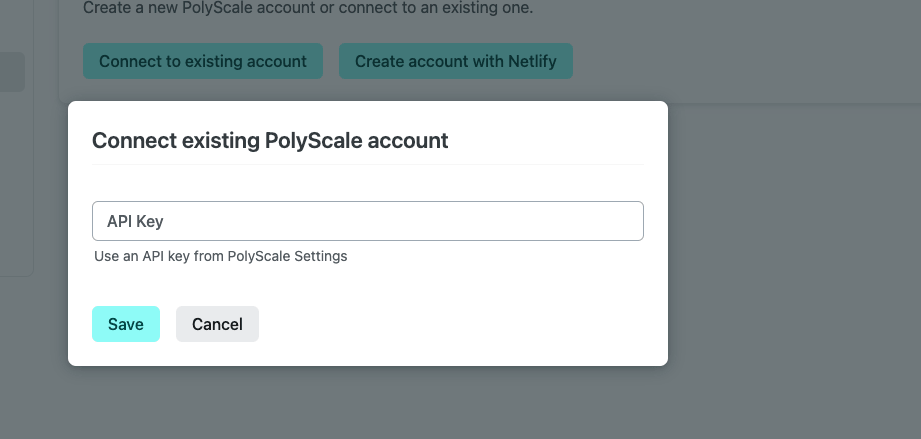Click the empty area right of Cancel

[x=450, y=324]
